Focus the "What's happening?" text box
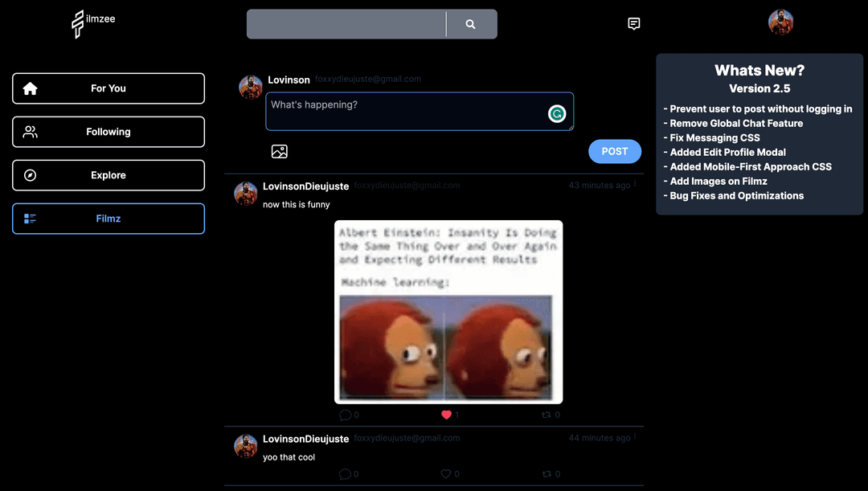 pyautogui.click(x=406, y=111)
